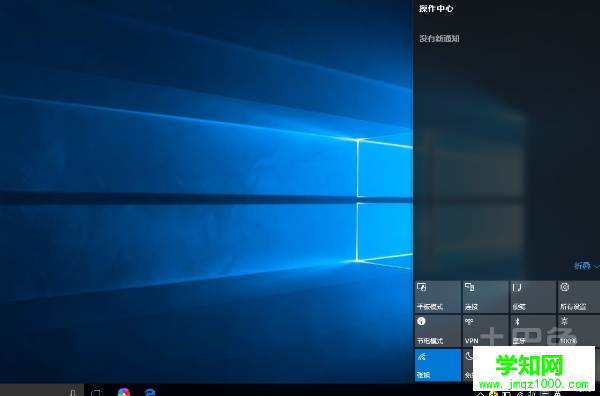Select the 没有新通知 notification text
The height and width of the screenshot is (396, 600).
[439, 38]
